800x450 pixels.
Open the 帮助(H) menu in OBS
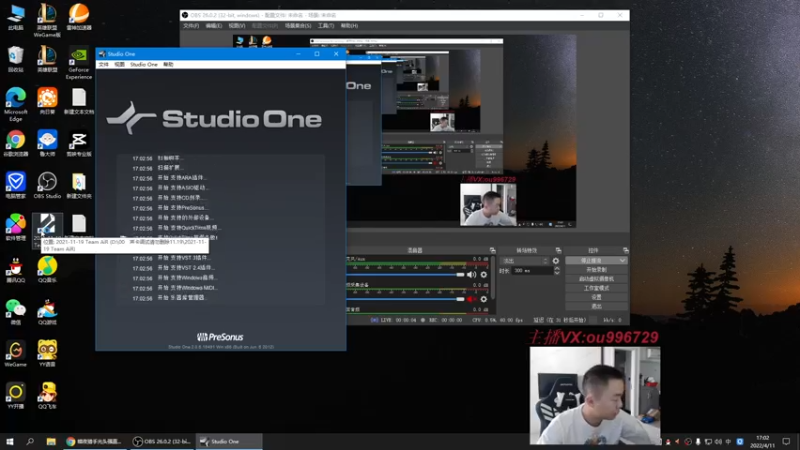pyautogui.click(x=349, y=26)
